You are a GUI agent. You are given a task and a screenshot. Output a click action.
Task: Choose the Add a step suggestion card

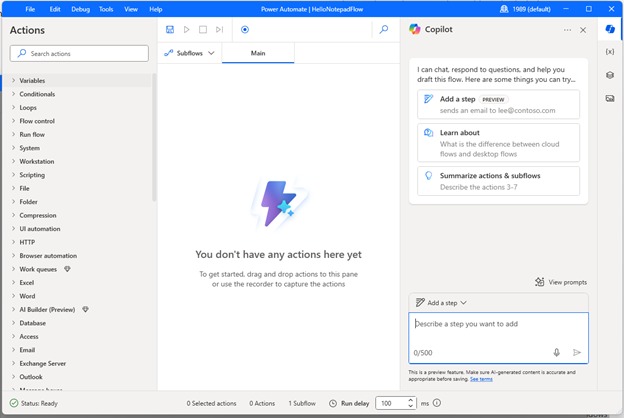498,104
